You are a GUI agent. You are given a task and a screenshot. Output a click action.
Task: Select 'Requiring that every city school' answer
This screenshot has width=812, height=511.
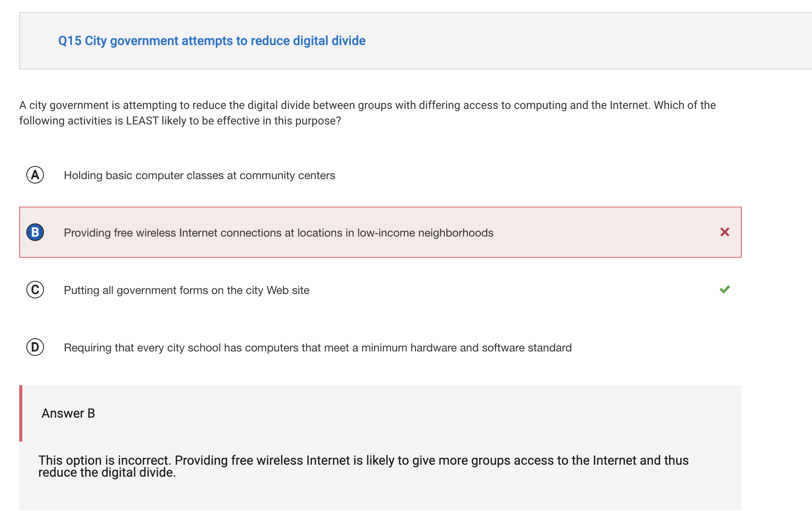(318, 348)
